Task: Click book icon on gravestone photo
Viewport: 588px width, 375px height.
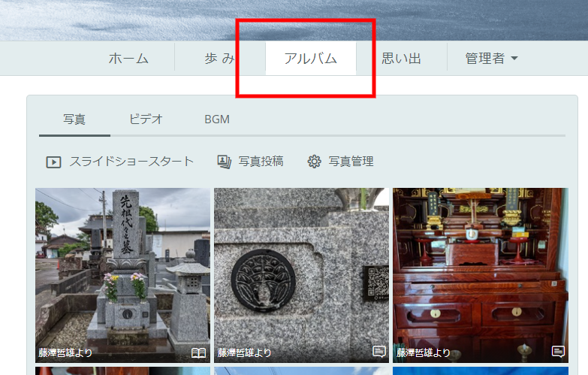Action: click(198, 353)
